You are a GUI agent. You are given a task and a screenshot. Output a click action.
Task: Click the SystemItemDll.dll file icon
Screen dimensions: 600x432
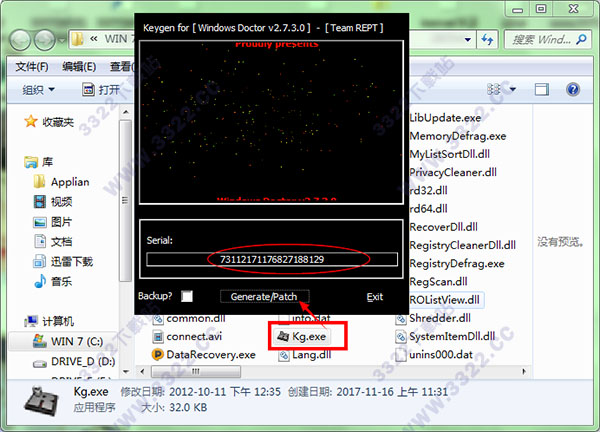tap(400, 337)
